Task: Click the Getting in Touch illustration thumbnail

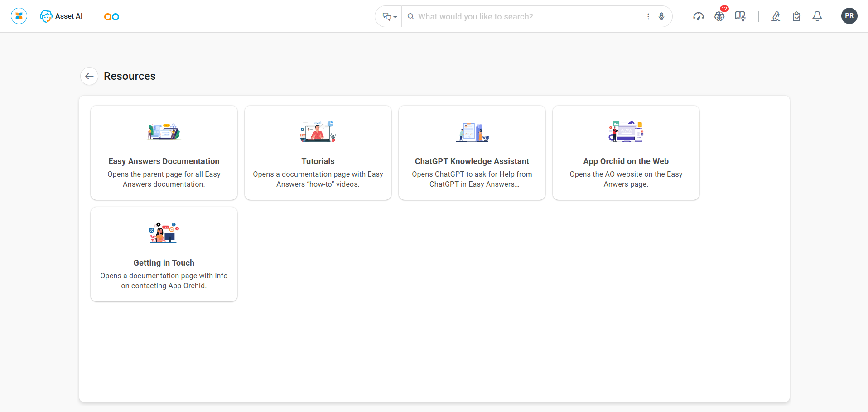Action: 164,233
